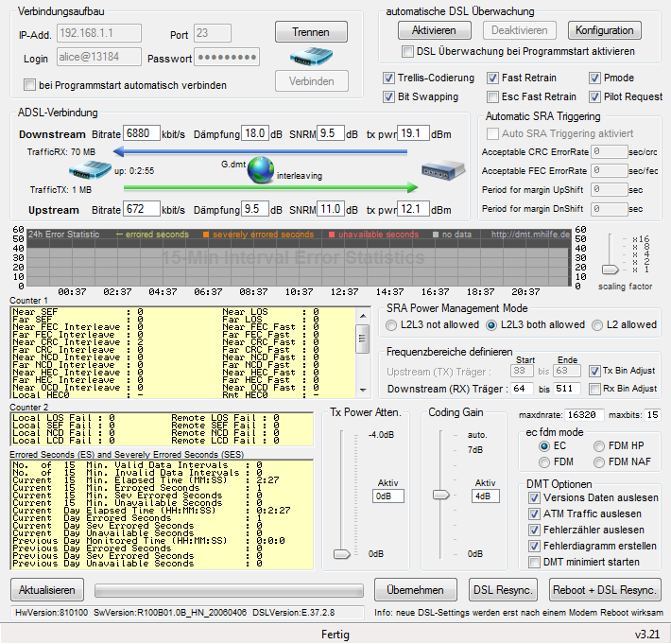The image size is (671, 644).
Task: Enable Esc Fast Retrain checkbox
Action: pyautogui.click(x=492, y=96)
